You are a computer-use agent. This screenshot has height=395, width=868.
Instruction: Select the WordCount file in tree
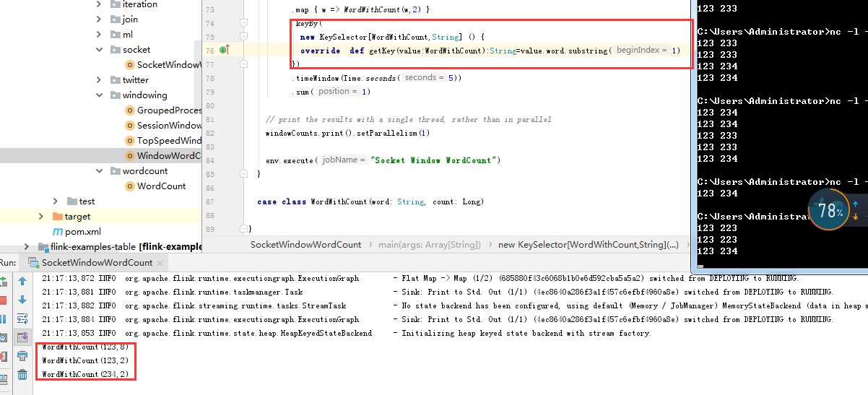155,186
